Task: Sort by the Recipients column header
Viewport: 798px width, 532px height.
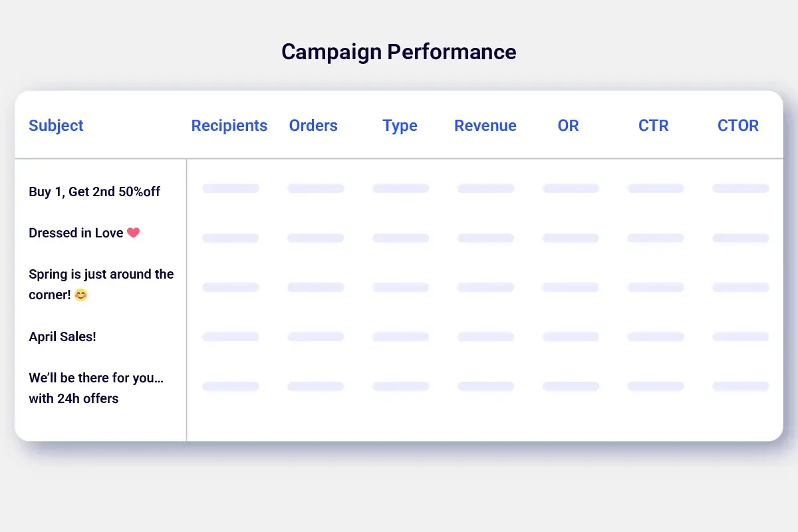Action: pyautogui.click(x=229, y=126)
